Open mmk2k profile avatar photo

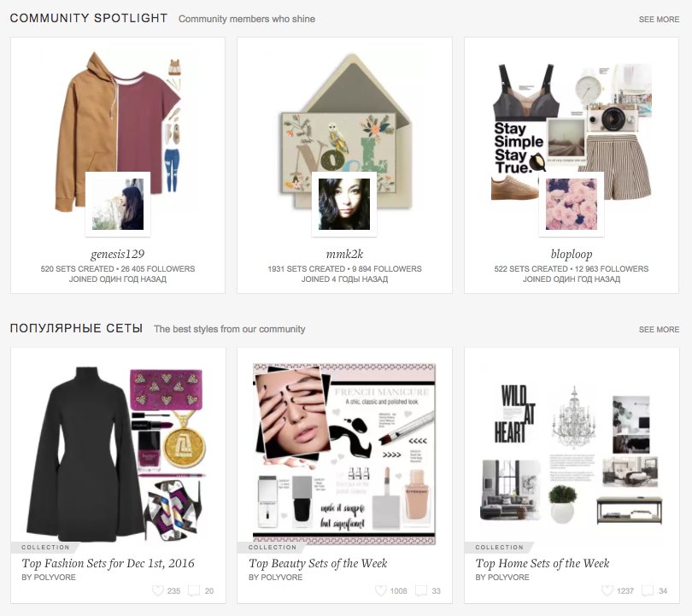click(x=344, y=204)
